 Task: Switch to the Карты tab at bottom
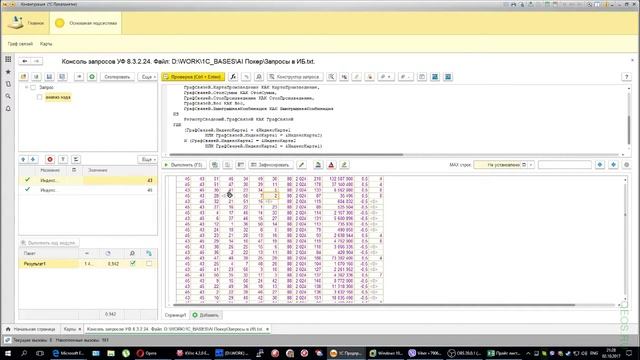(72, 329)
